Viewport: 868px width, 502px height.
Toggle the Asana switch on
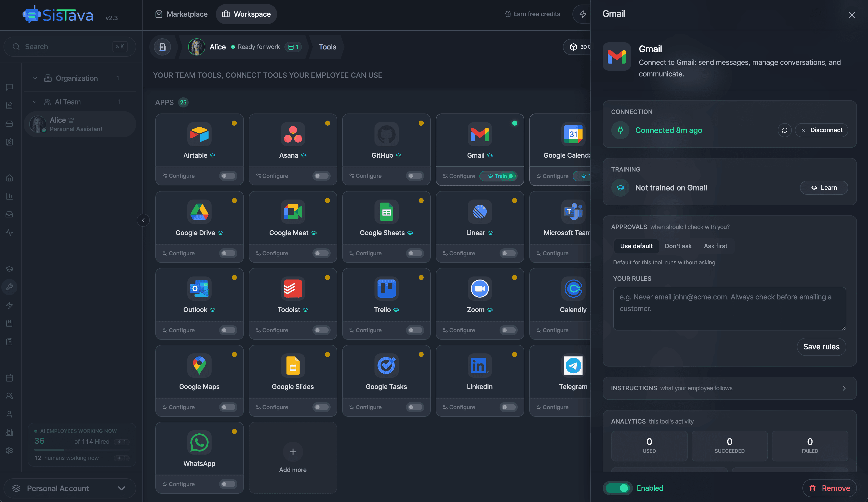pyautogui.click(x=321, y=176)
